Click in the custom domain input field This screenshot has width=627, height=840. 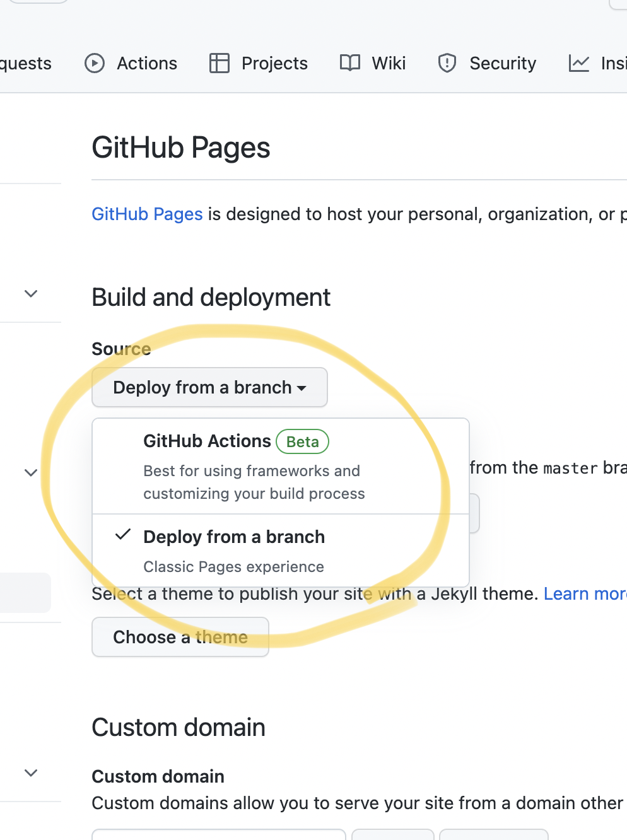(219, 834)
